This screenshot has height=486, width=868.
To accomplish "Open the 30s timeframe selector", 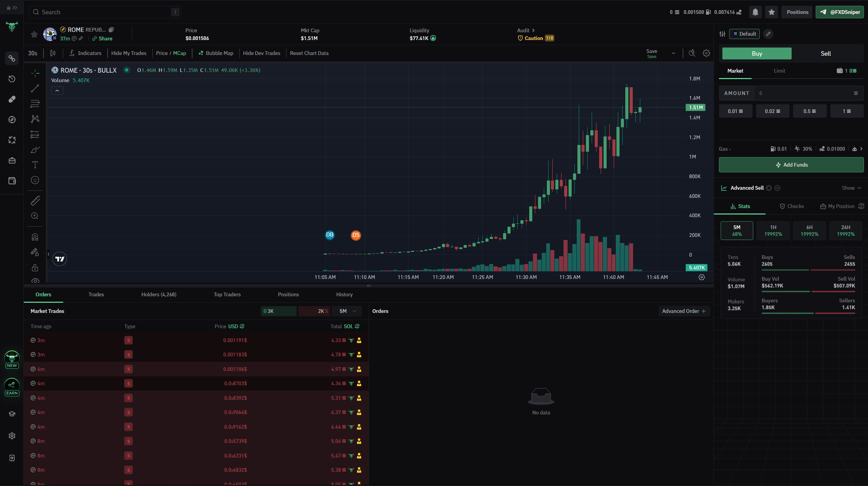I will click(x=33, y=53).
